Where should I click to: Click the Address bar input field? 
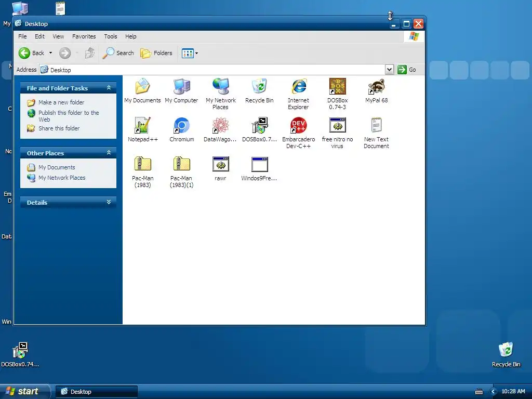coord(212,70)
